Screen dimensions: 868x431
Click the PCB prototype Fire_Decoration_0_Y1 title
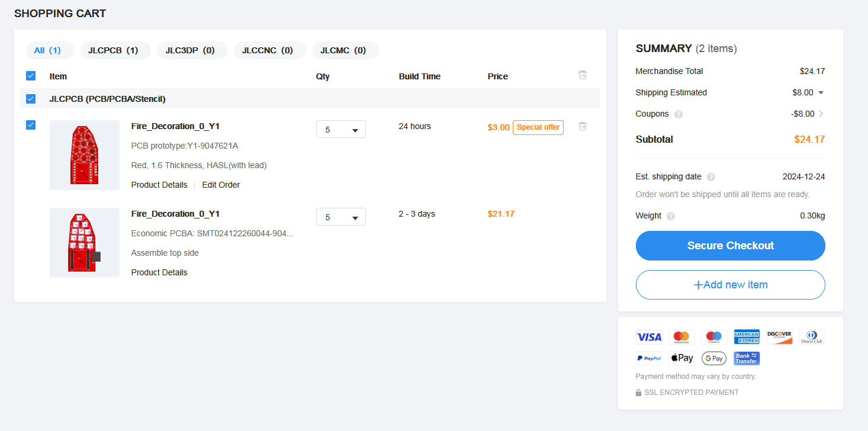click(x=175, y=126)
